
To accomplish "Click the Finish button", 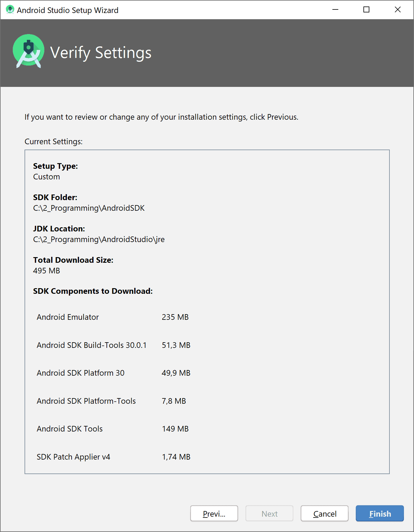I will click(380, 514).
